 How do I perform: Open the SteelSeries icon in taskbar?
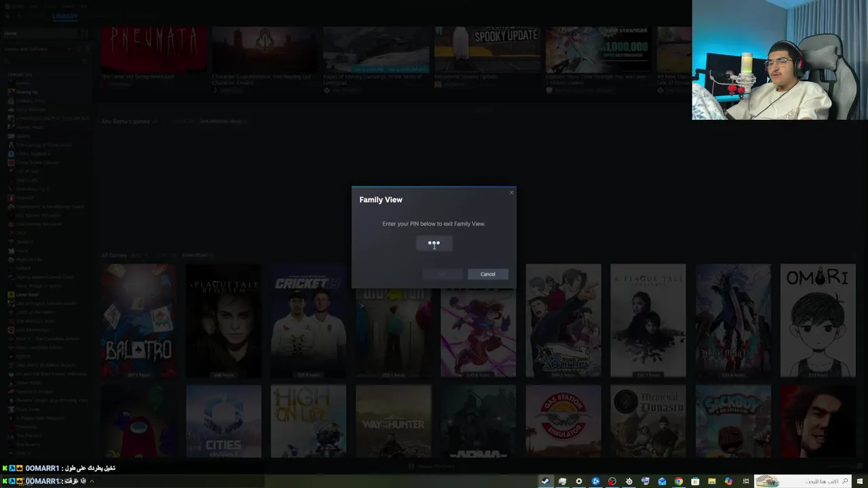tap(629, 481)
